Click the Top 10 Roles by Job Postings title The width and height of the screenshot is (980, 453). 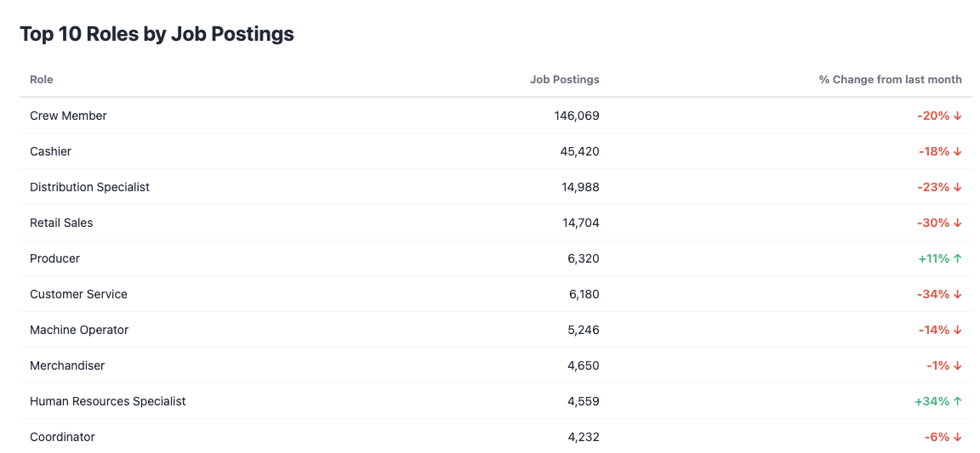tap(157, 34)
